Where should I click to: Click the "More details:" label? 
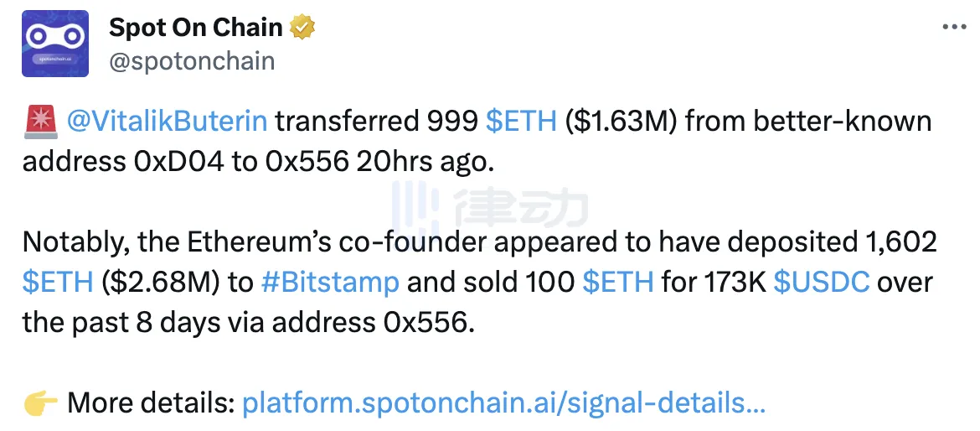(151, 403)
